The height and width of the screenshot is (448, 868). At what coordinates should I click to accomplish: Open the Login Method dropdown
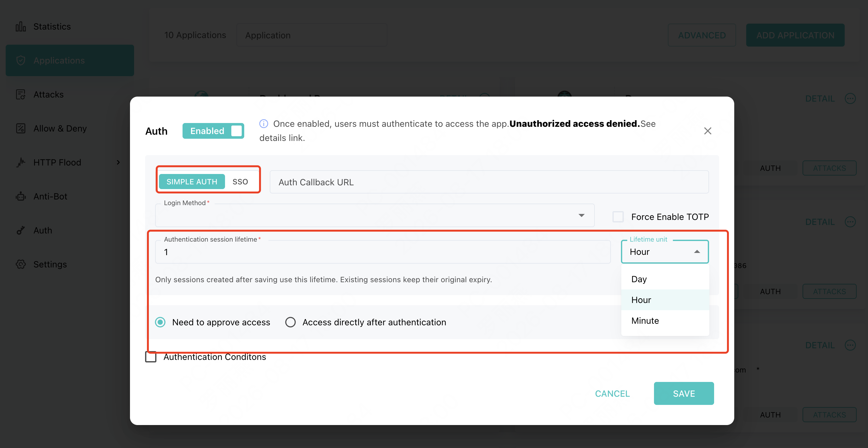pos(375,215)
